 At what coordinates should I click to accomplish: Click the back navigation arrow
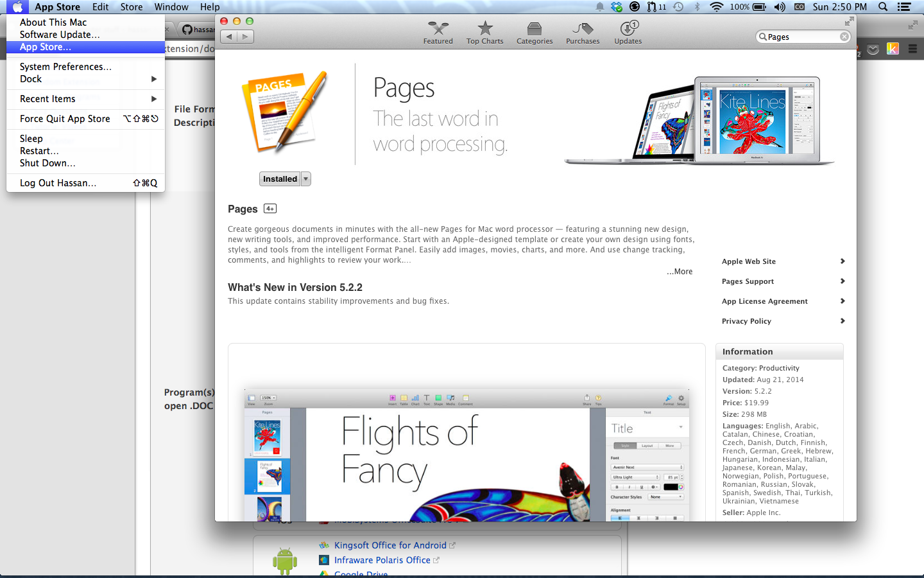pos(229,37)
